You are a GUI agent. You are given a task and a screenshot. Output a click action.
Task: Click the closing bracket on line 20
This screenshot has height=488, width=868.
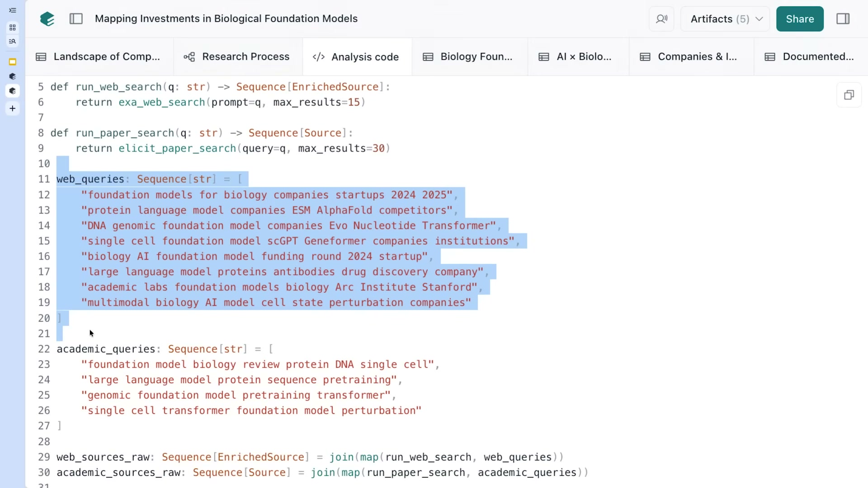click(59, 318)
